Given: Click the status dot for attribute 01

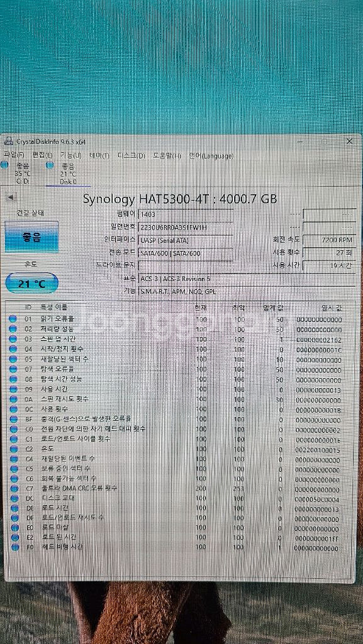Looking at the screenshot, I should 13,318.
